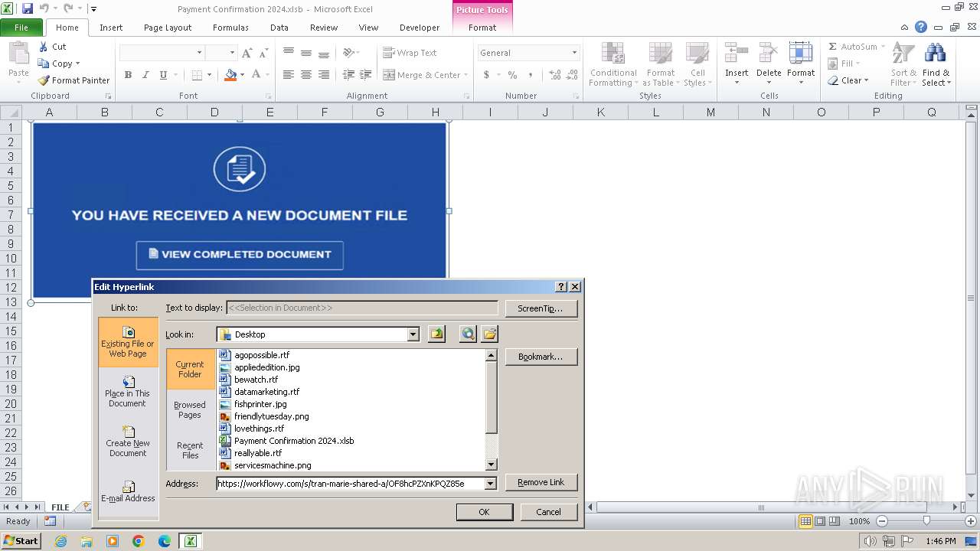Click the Paste icon in Clipboard group
This screenshot has height=551, width=980.
tap(18, 55)
